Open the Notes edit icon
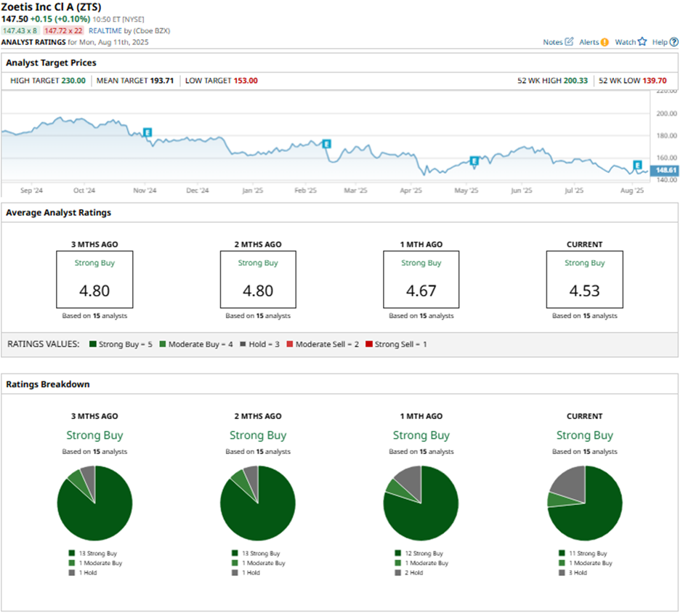Image resolution: width=683 pixels, height=616 pixels. 569,42
